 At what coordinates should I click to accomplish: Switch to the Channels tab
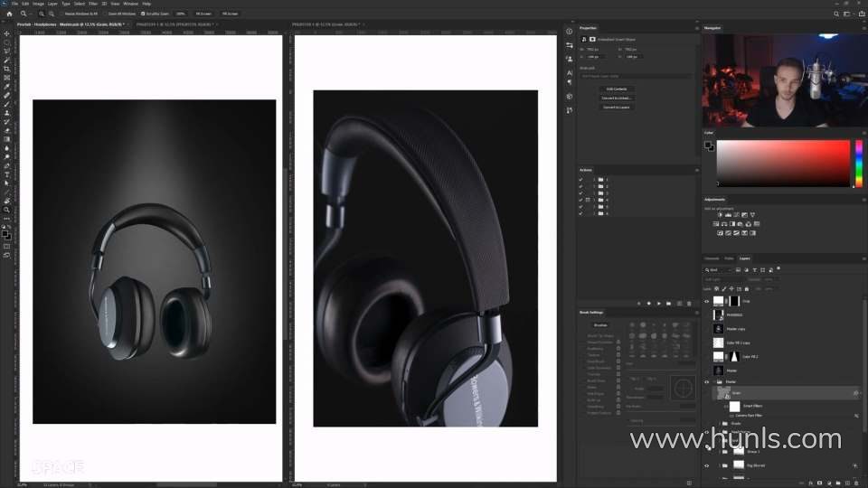(712, 258)
